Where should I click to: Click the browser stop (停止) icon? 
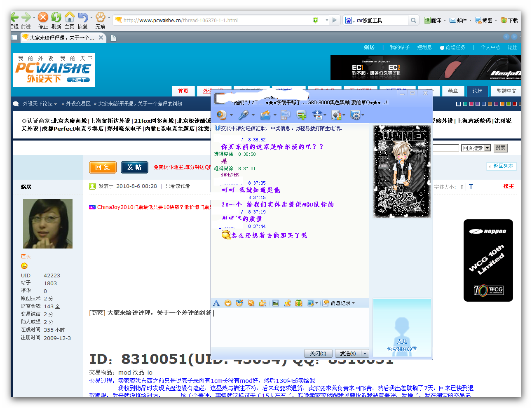click(43, 17)
